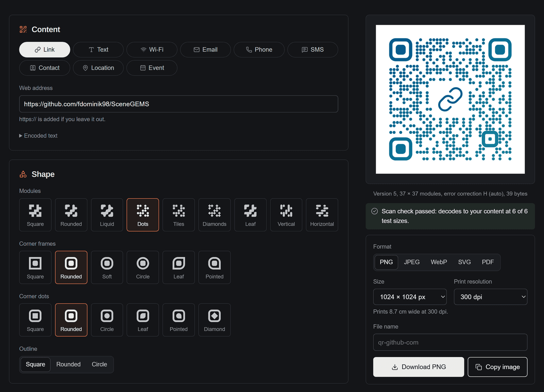The image size is (544, 392).
Task: Click the File name input field
Action: pyautogui.click(x=450, y=342)
